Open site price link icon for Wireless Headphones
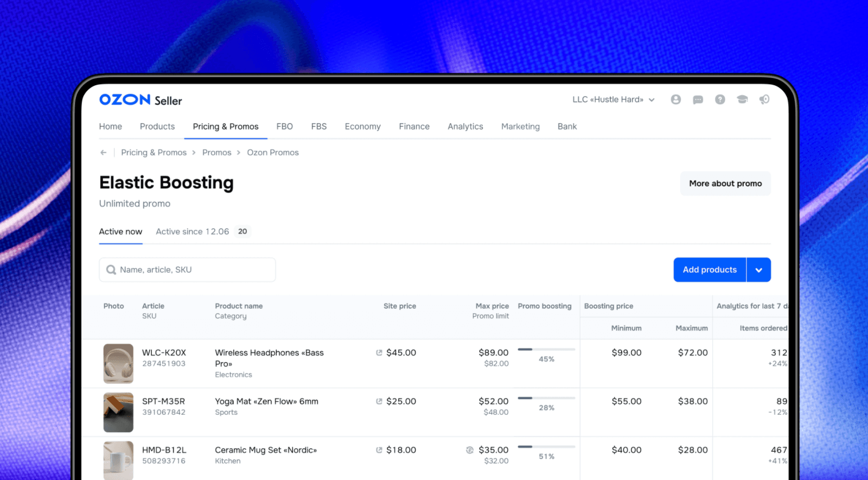868x480 pixels. [x=379, y=352]
